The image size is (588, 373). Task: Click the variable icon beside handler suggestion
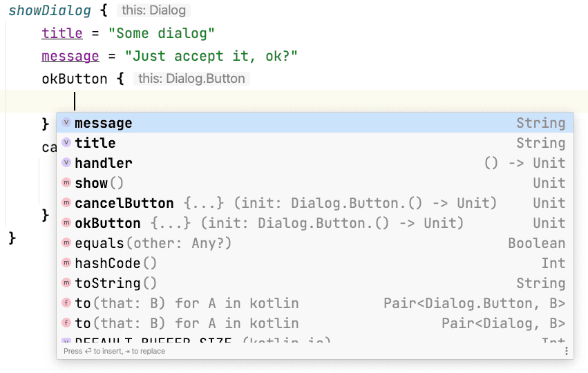click(66, 163)
